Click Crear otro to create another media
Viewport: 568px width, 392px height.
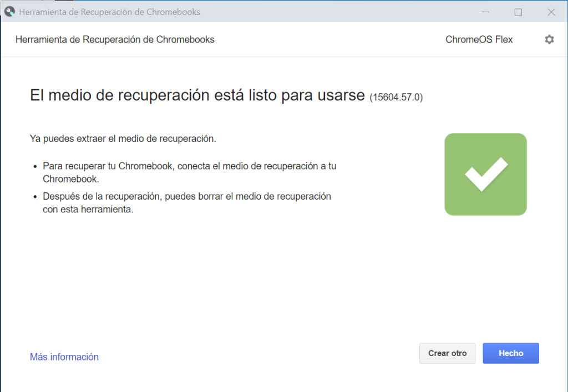coord(447,353)
